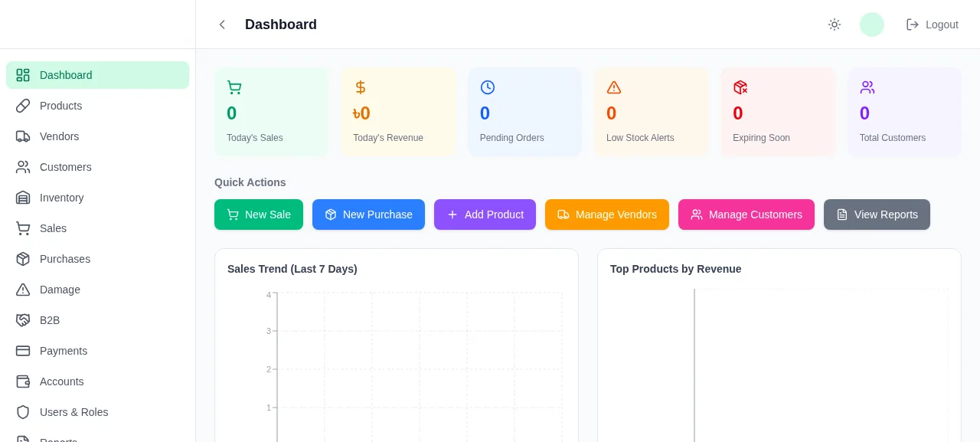Click the Manage Customers button text
The image size is (980, 442).
tap(756, 214)
